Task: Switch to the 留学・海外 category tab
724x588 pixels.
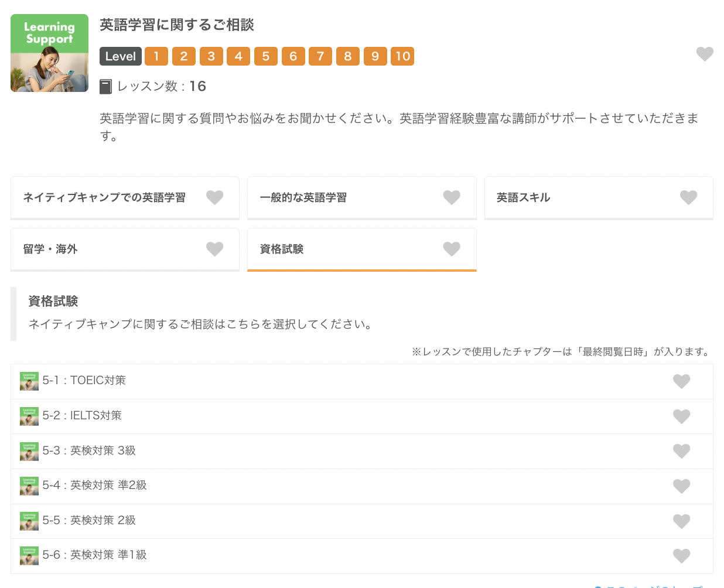Action: coord(50,249)
